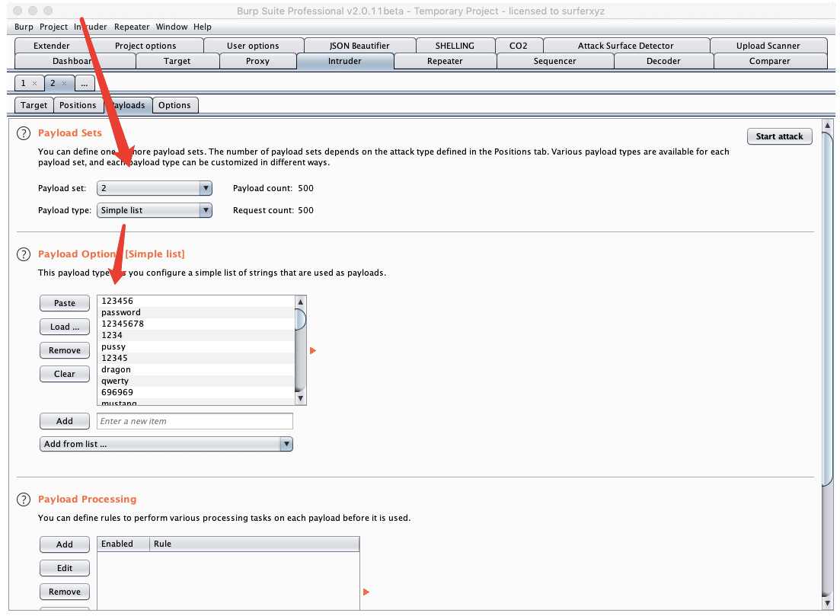Open the Window menu

171,27
